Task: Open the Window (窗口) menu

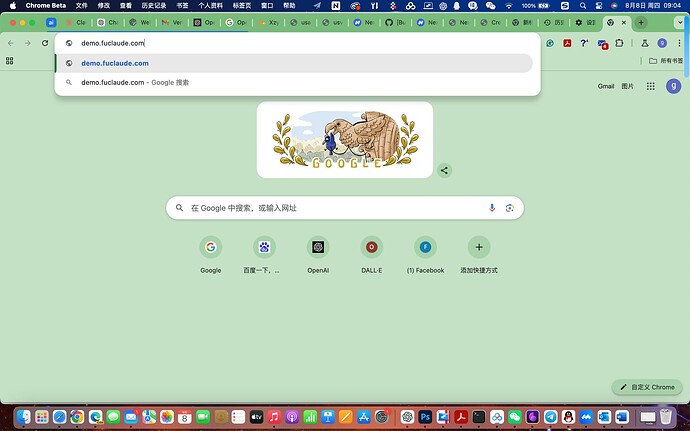Action: click(267, 6)
